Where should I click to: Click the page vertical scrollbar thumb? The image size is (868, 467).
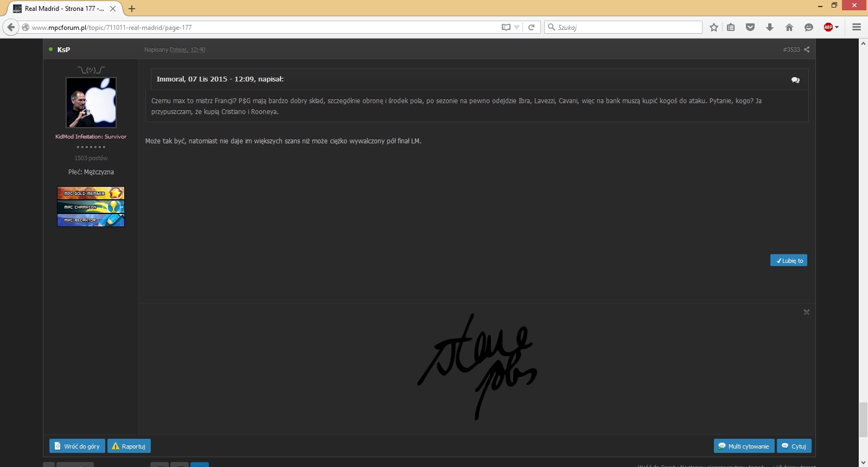pyautogui.click(x=863, y=419)
